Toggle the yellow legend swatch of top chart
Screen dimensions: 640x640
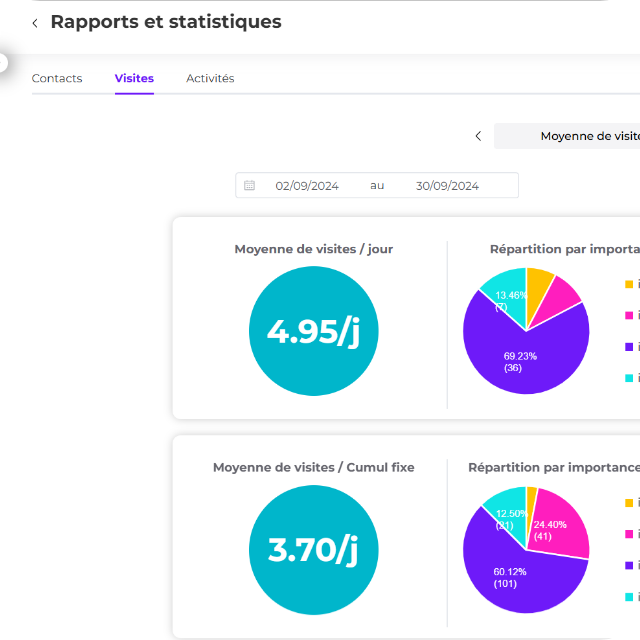(629, 284)
